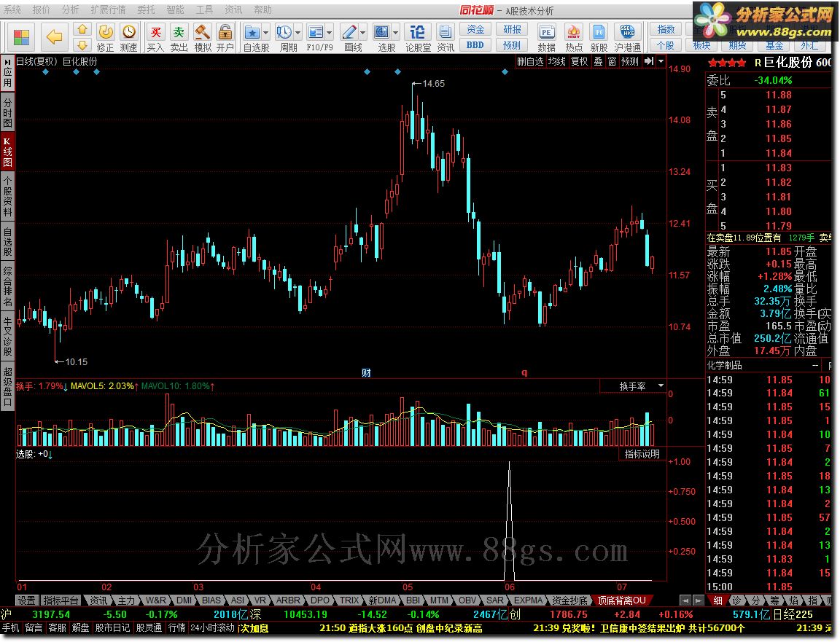This screenshot has height=642, width=840.
Task: Click the 设置 button in indicator bar
Action: 26,600
